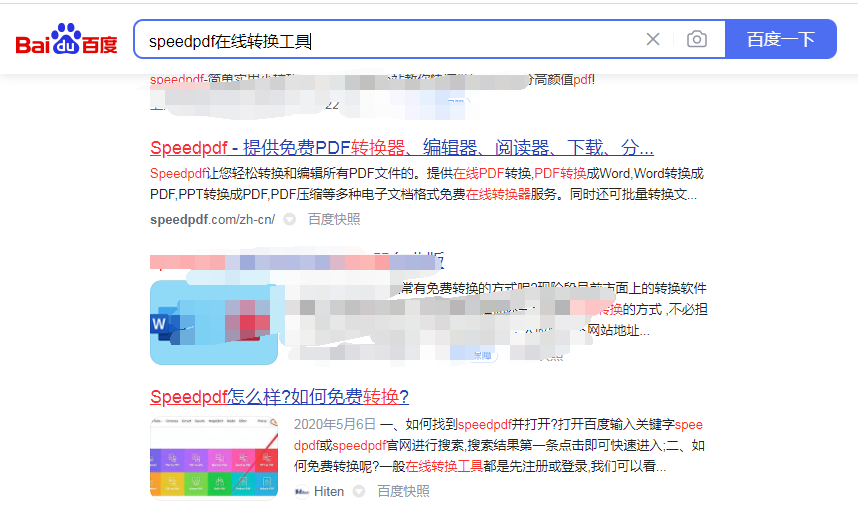Open the Baidu logo homepage
This screenshot has width=858, height=513.
66,39
